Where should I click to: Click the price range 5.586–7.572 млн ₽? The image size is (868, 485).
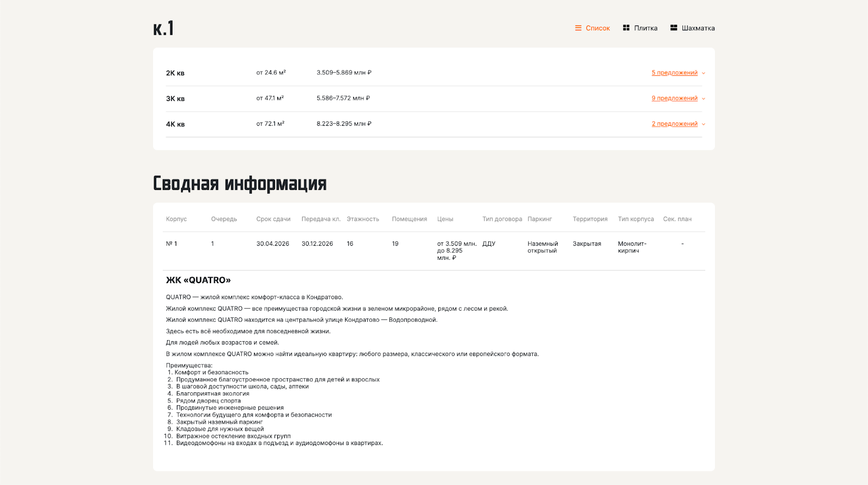(x=343, y=98)
